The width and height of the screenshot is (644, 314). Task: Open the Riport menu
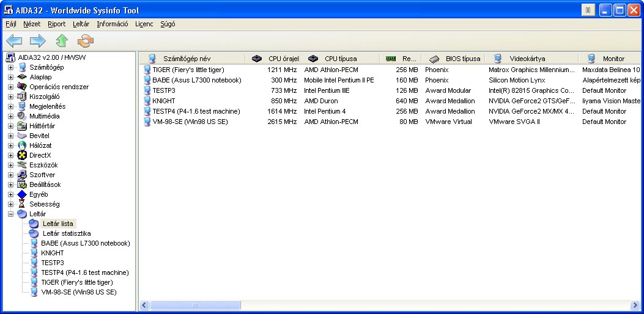point(57,24)
